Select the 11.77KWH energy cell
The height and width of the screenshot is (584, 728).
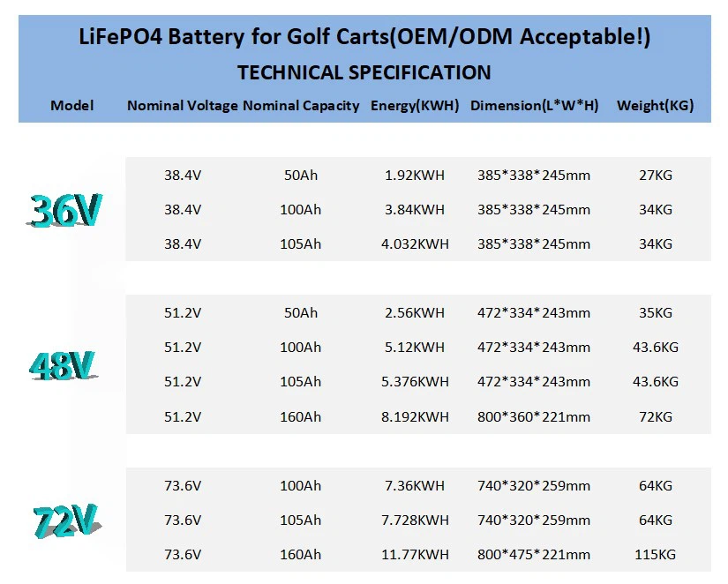(415, 555)
